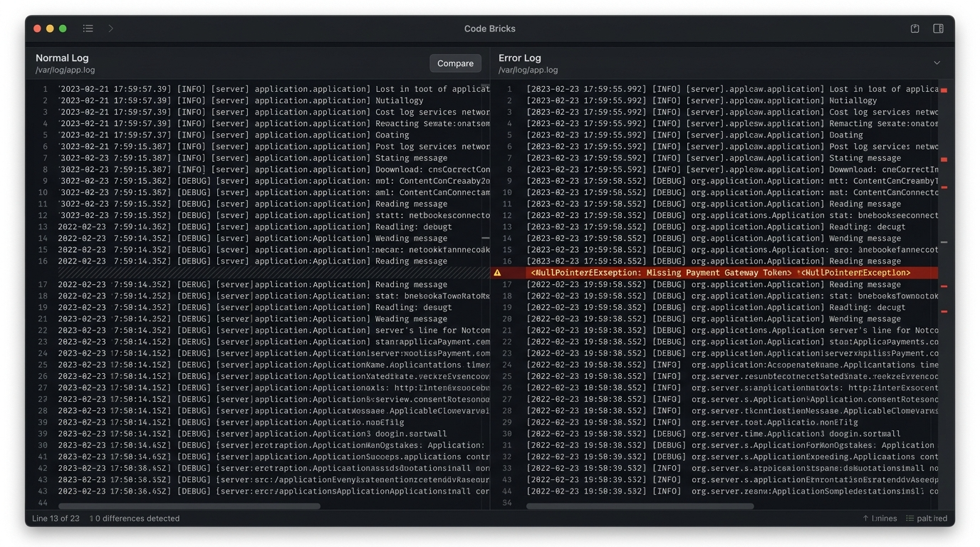Click the list icon in status bar right

pyautogui.click(x=909, y=519)
